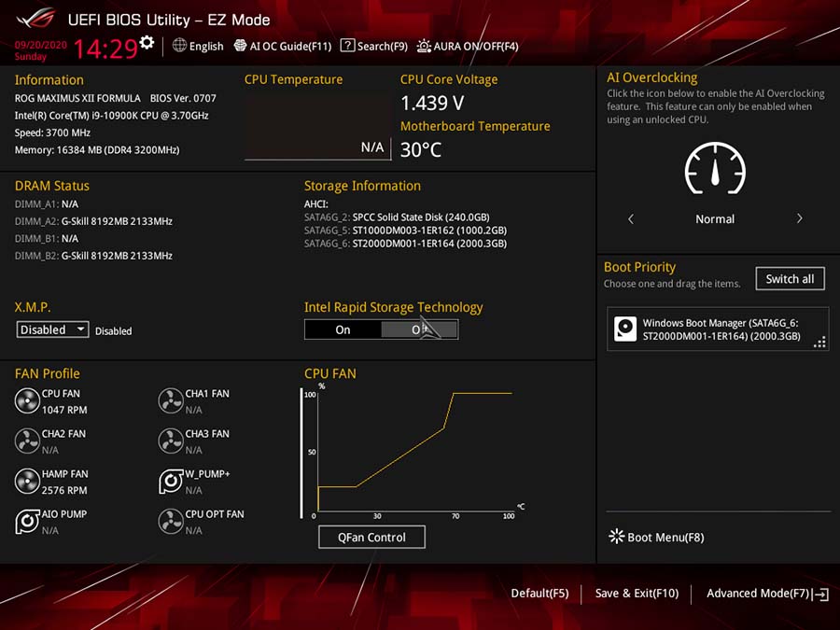The image size is (840, 630).
Task: Turn Intel Rapid Storage Technology Off
Action: coord(419,329)
